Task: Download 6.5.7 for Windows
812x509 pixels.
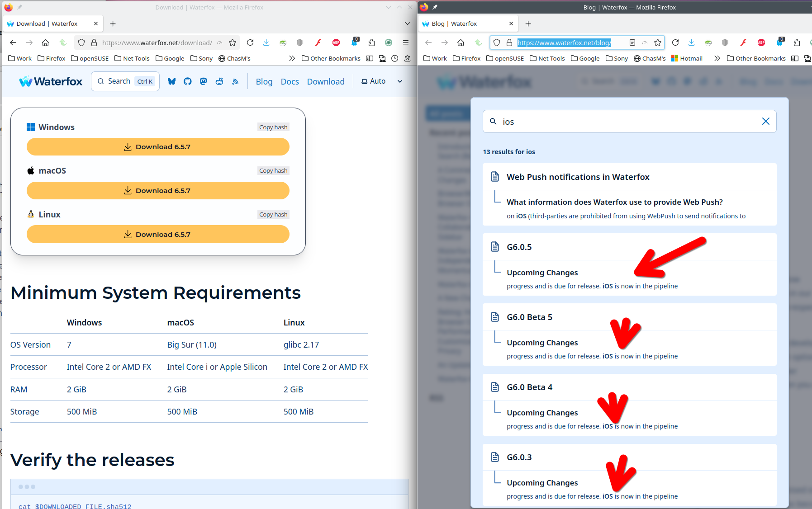Action: [x=158, y=147]
